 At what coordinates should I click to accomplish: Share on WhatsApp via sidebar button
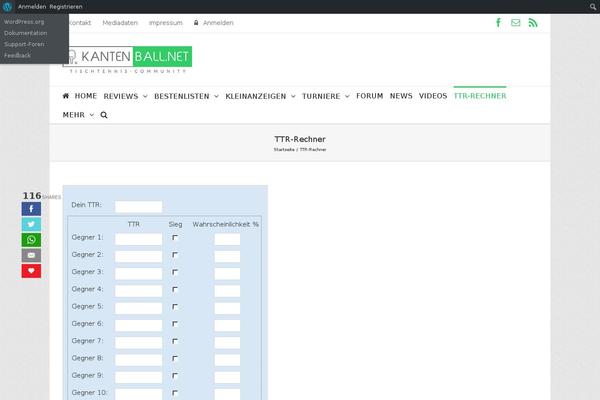pos(31,240)
